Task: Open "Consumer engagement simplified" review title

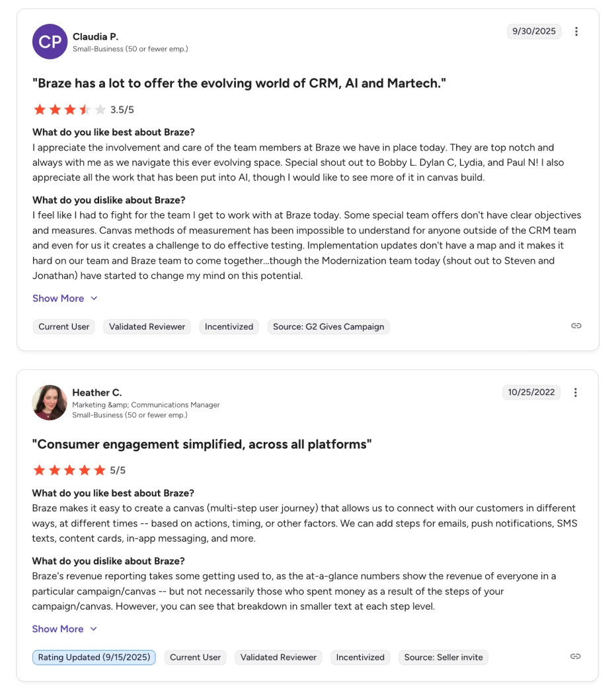Action: click(x=202, y=445)
